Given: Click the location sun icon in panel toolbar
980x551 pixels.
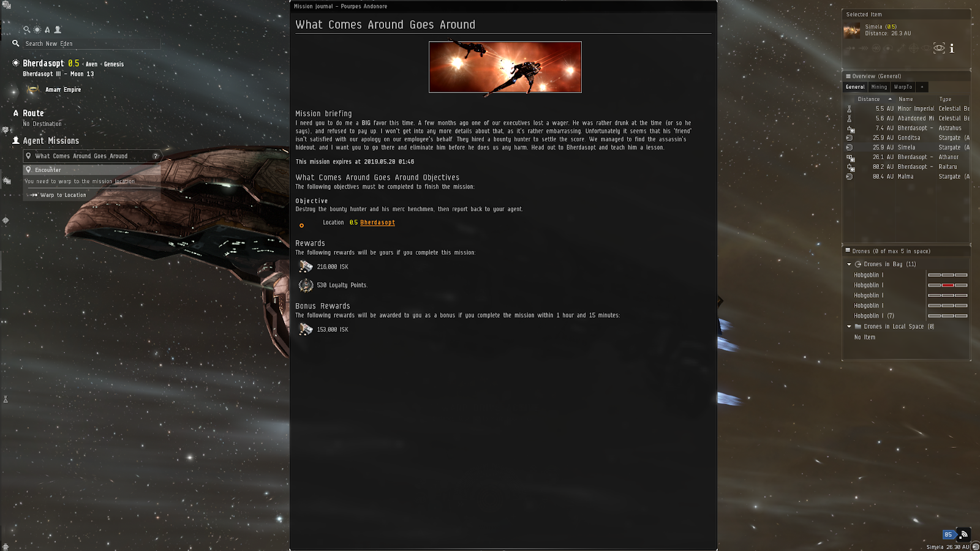Looking at the screenshot, I should (x=37, y=29).
